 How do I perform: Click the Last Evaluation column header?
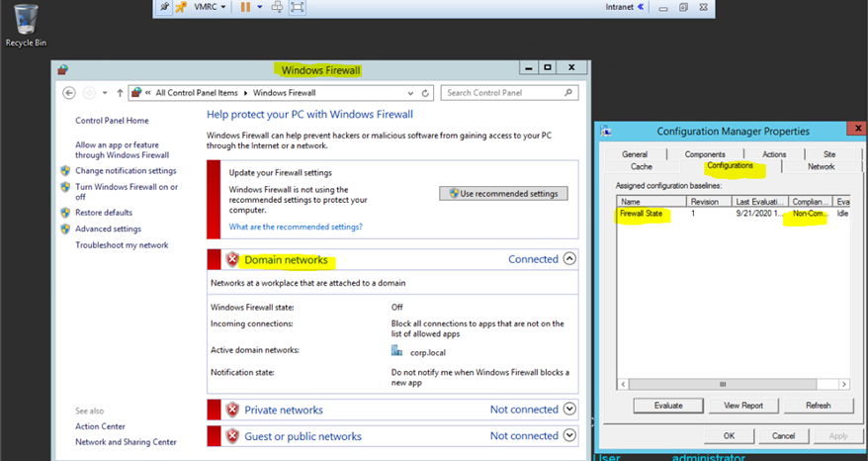tap(760, 202)
